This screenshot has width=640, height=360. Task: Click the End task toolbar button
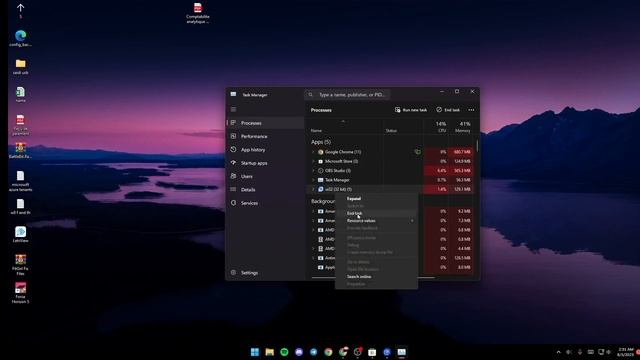448,110
